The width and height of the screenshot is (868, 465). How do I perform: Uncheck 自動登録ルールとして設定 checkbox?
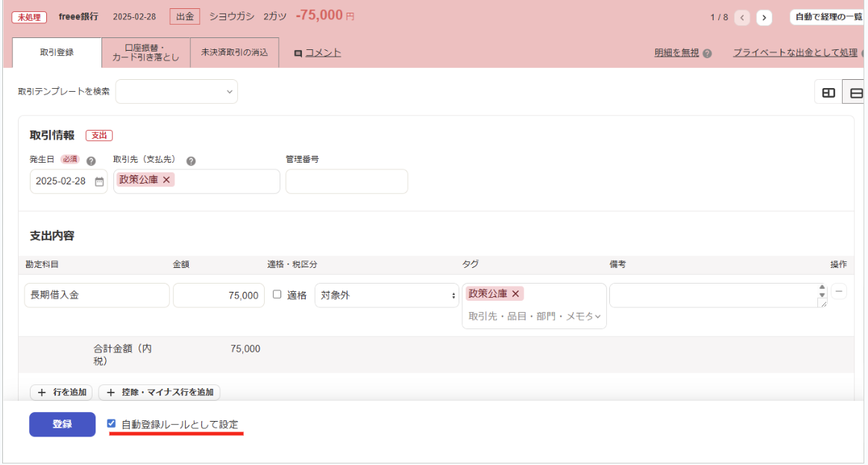pos(111,424)
